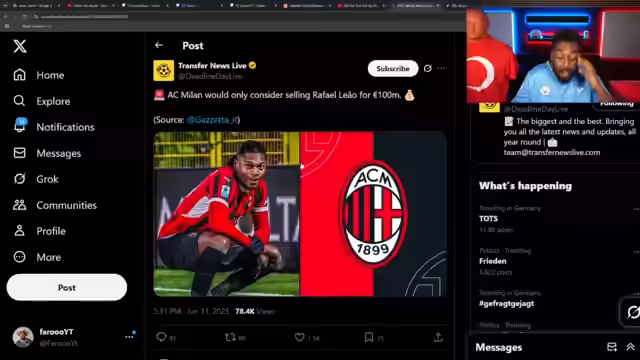Click the Notifications bell icon
Screen dimensions: 640x360
click(x=19, y=126)
